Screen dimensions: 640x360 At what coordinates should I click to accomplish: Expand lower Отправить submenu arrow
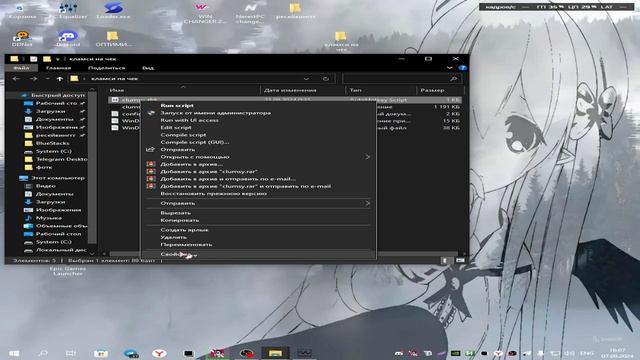(367, 203)
